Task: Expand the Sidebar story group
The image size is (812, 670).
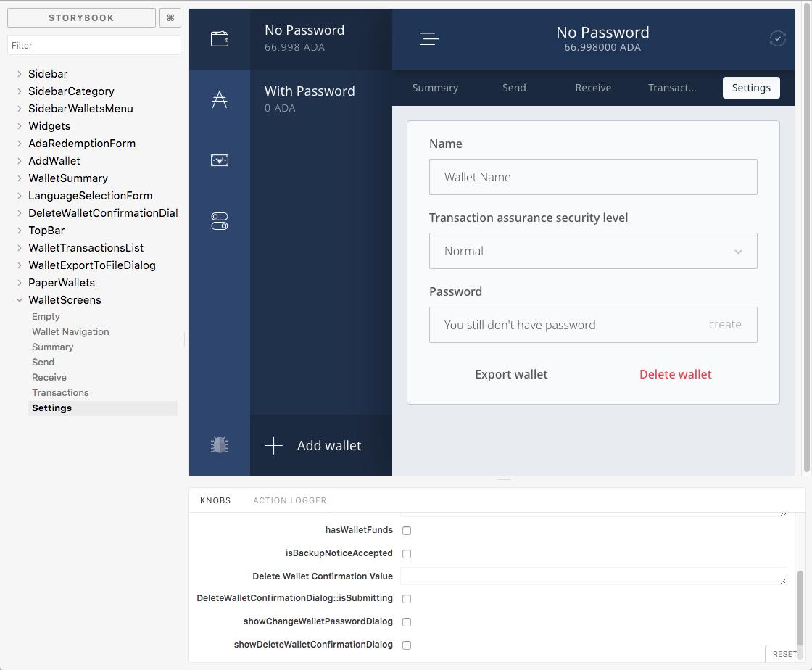Action: (48, 73)
